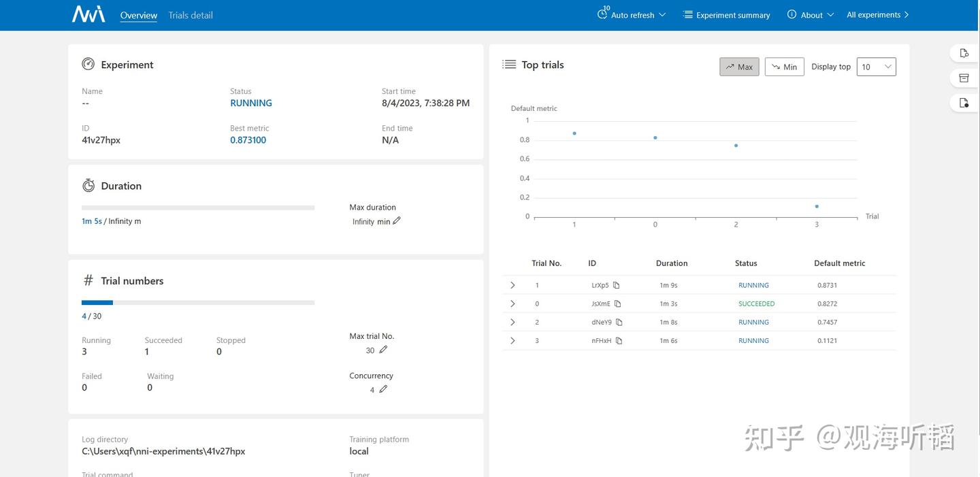Edit the Max duration with pencil icon

pyautogui.click(x=397, y=220)
